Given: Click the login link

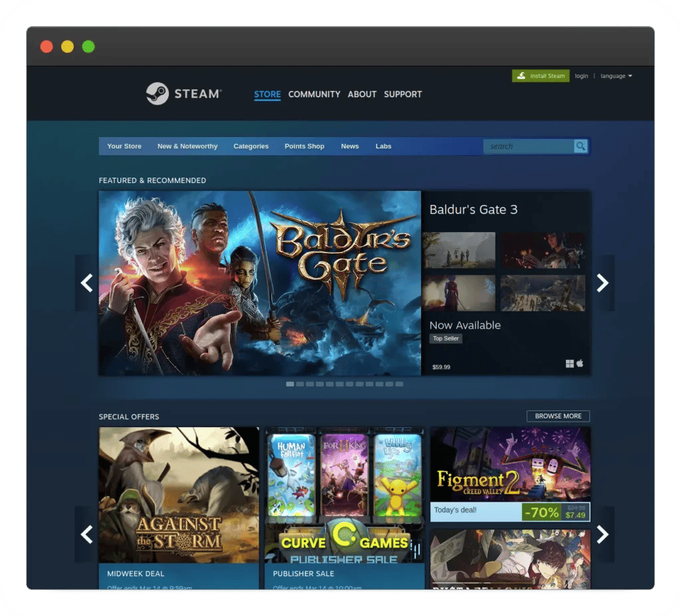Looking at the screenshot, I should point(581,76).
